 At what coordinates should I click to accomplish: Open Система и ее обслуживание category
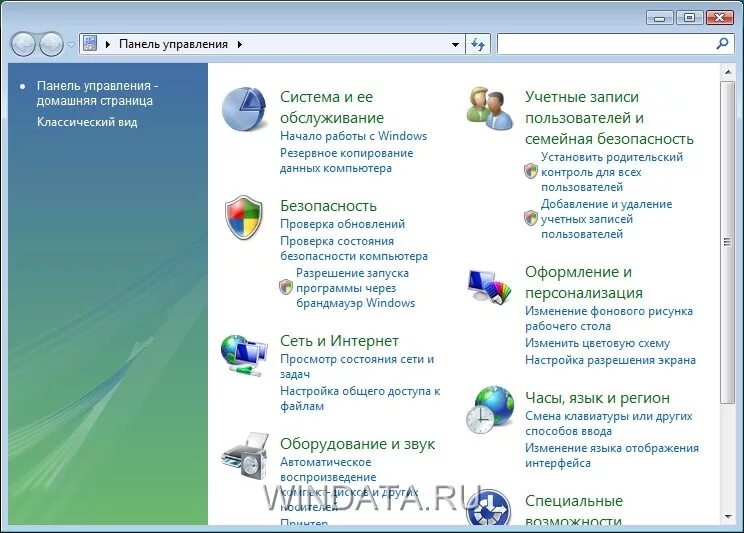click(x=332, y=107)
